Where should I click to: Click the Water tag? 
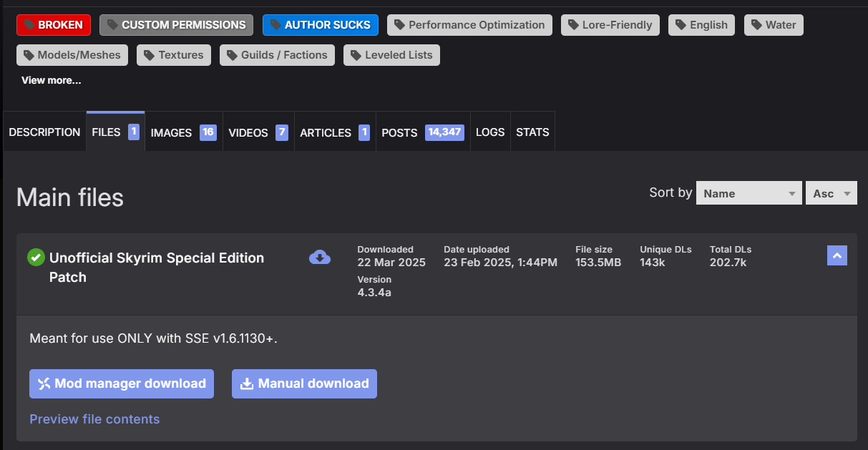774,25
